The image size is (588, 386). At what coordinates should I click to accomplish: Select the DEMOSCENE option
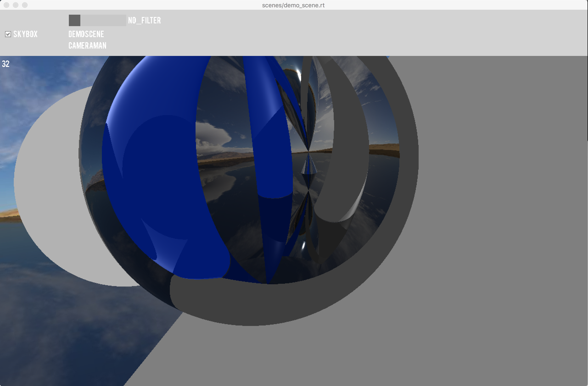pos(86,34)
